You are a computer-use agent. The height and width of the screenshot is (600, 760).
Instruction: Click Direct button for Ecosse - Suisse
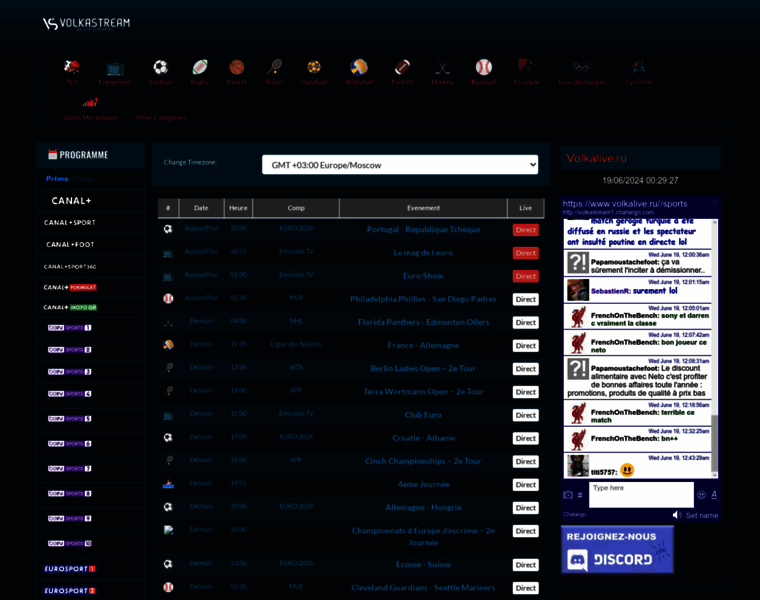click(x=525, y=565)
